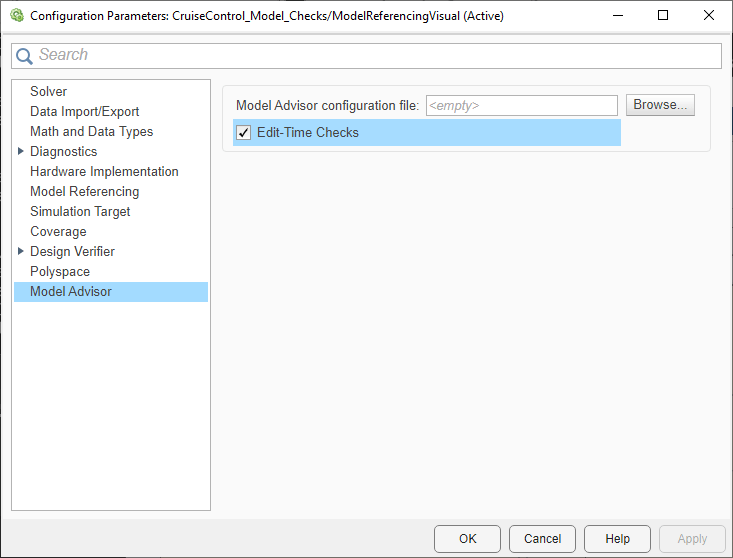This screenshot has height=558, width=733.
Task: Expand the Design Verifier tree node
Action: tap(21, 251)
